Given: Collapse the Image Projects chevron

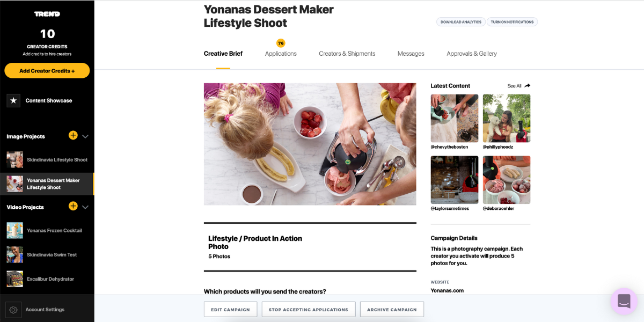Looking at the screenshot, I should click(85, 136).
